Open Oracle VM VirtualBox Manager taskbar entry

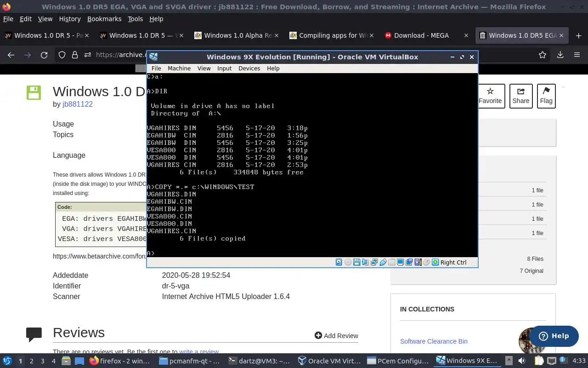pyautogui.click(x=328, y=361)
